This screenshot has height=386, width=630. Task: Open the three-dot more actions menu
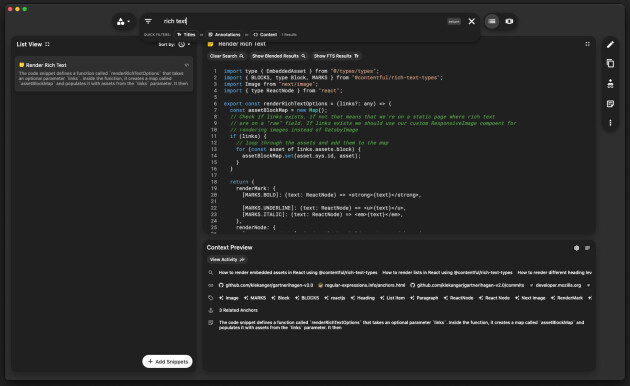click(610, 123)
